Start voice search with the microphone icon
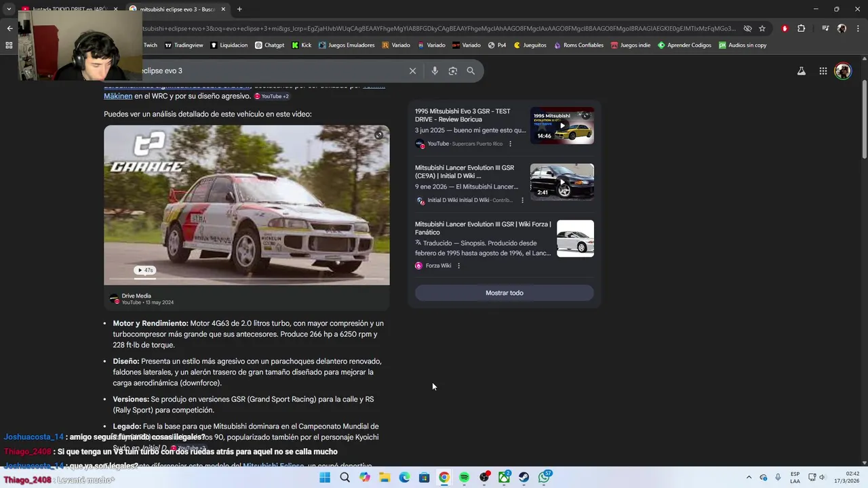This screenshot has width=868, height=488. (x=435, y=70)
